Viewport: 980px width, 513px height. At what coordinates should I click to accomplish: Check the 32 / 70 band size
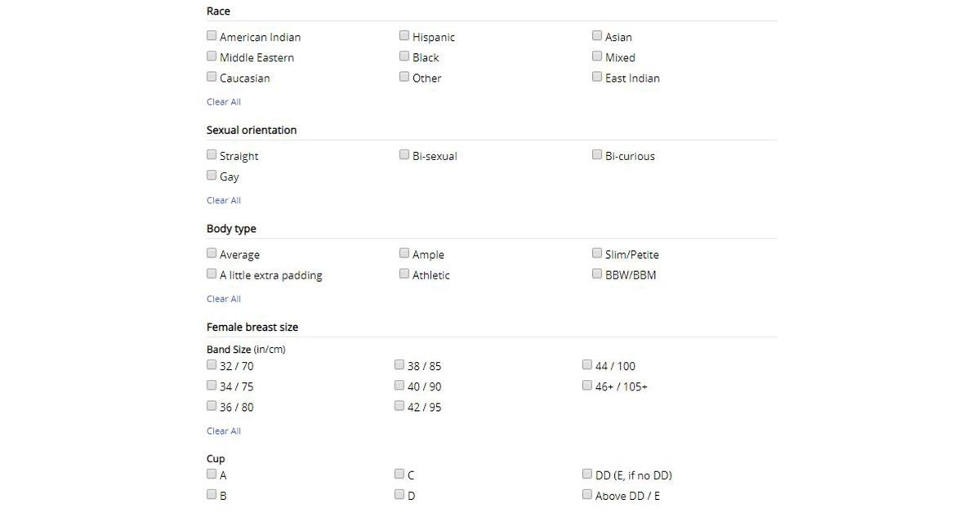[212, 364]
